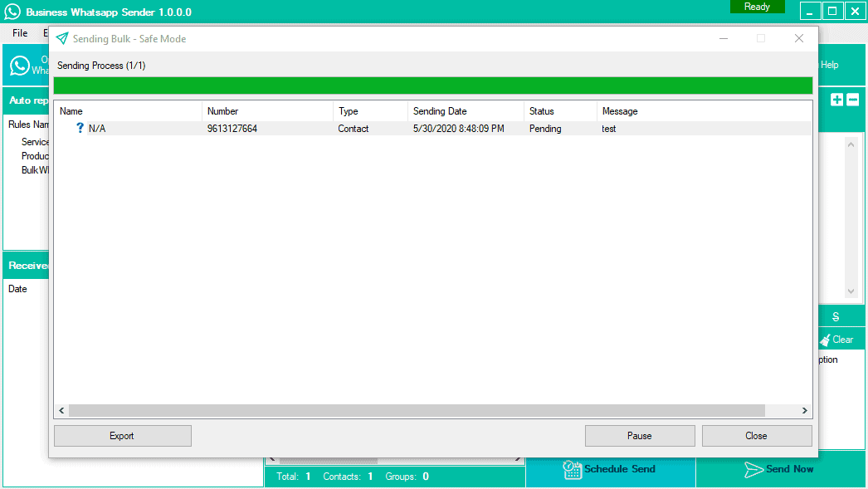This screenshot has width=868, height=489.
Task: Select the N/A contact name cell
Action: click(x=97, y=129)
